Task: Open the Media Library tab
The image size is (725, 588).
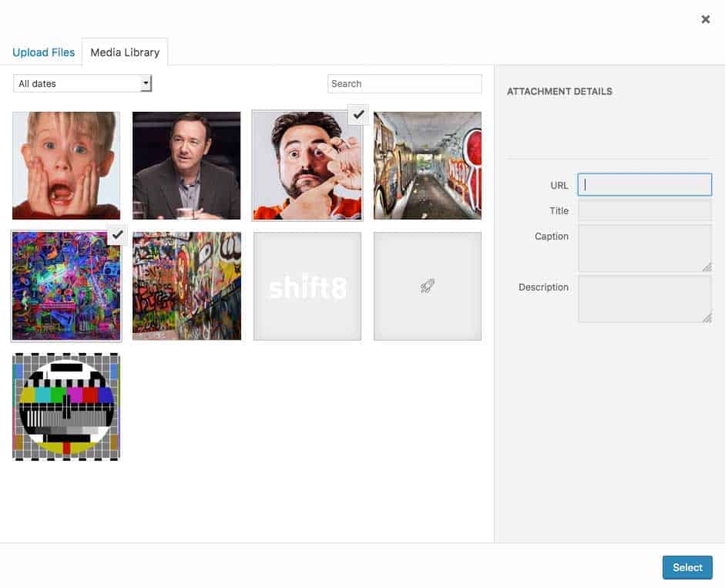Action: click(x=125, y=52)
